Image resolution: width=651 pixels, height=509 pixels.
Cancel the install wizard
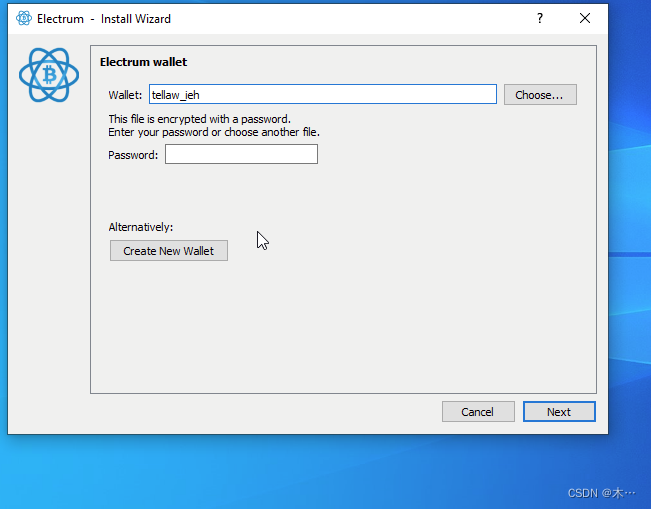[x=478, y=411]
